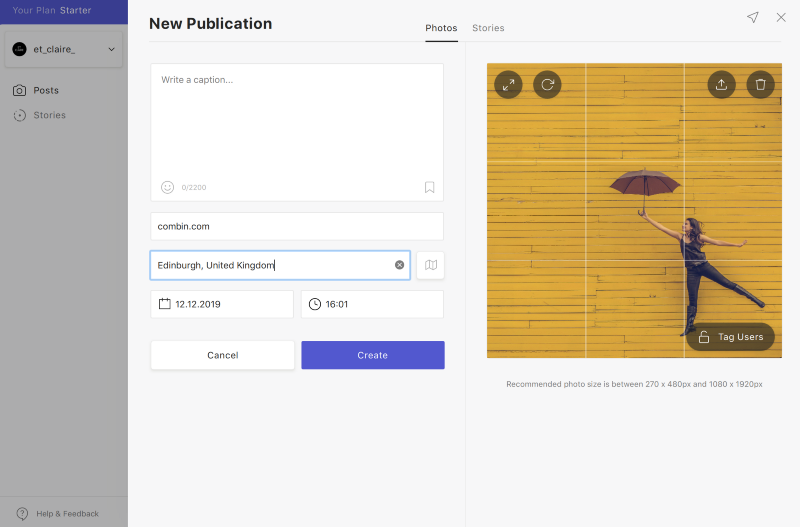
Task: Open the emoji picker in caption box
Action: [167, 187]
